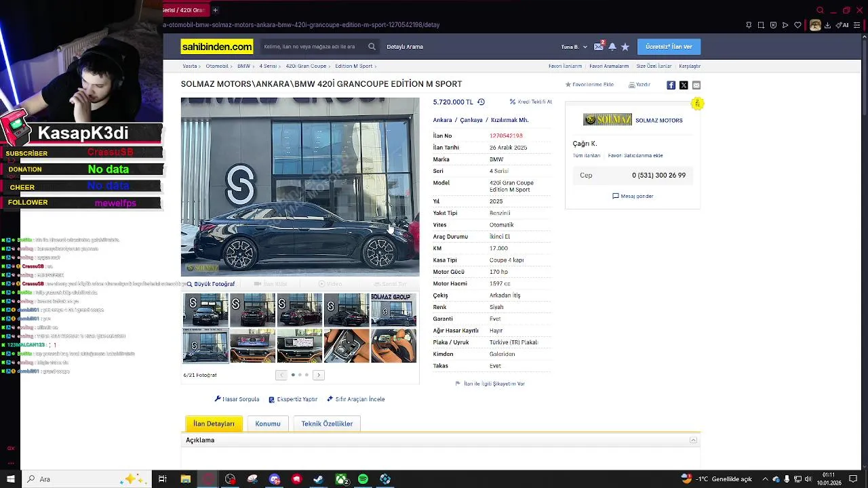Screen dimensions: 868x488
Task: Click the browser pin icon
Action: pos(749,25)
